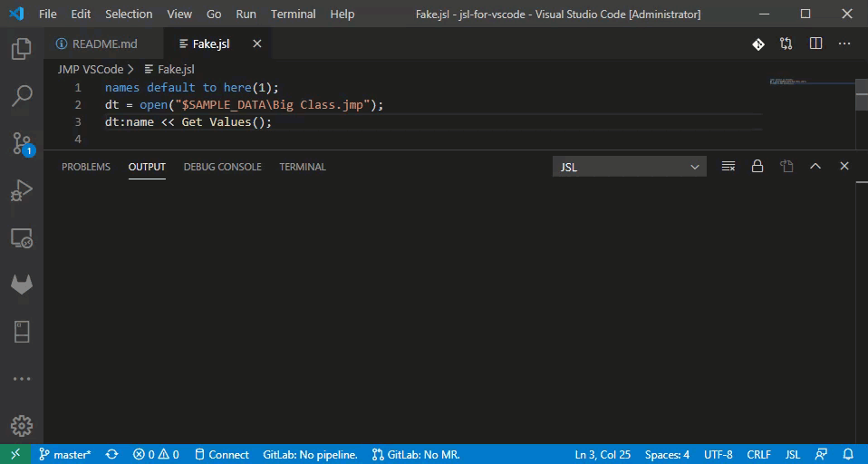868x464 pixels.
Task: Expand the JMP VSCode breadcrumb
Action: 91,69
